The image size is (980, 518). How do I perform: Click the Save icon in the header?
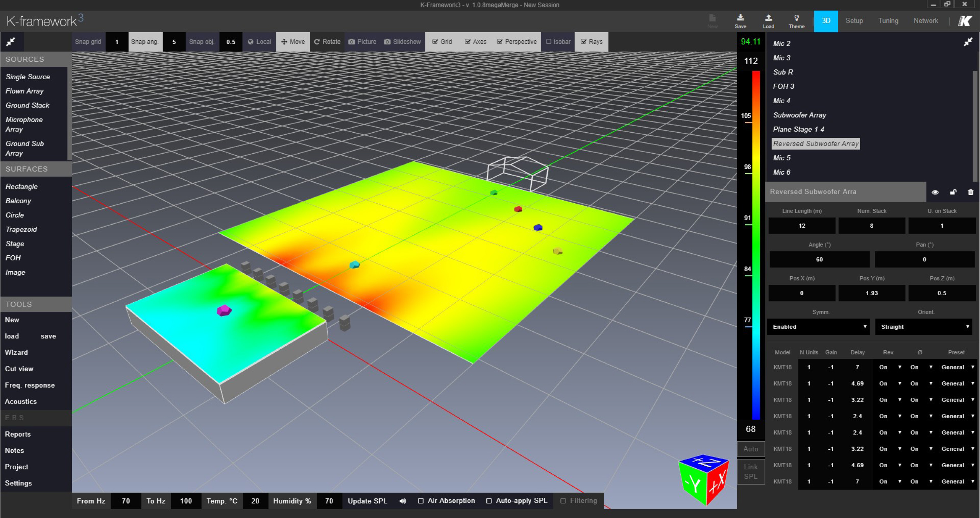point(740,21)
